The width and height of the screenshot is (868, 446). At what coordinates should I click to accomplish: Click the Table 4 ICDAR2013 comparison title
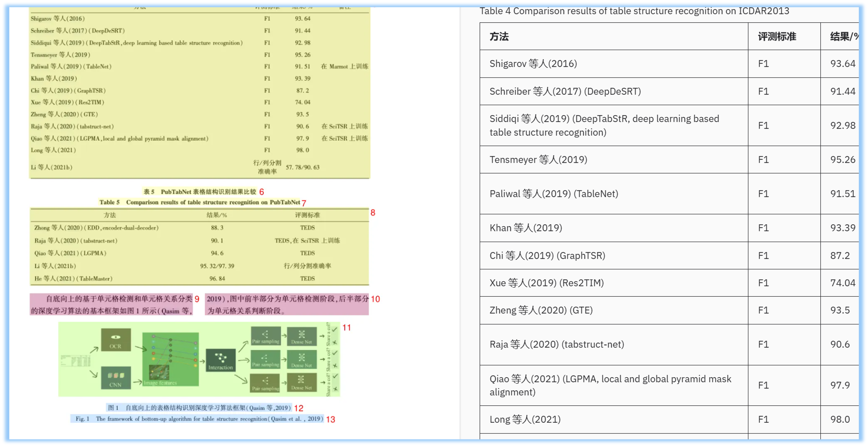tap(634, 11)
